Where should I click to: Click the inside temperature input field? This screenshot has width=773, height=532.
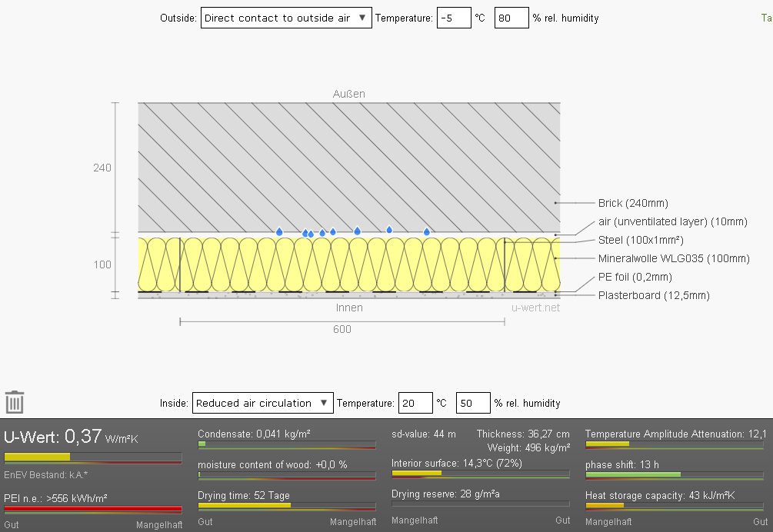[x=415, y=403]
